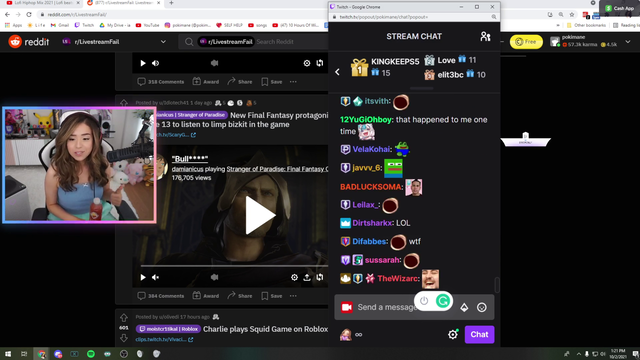Image resolution: width=640 pixels, height=360 pixels.
Task: Open top video settings gear
Action: tap(307, 63)
